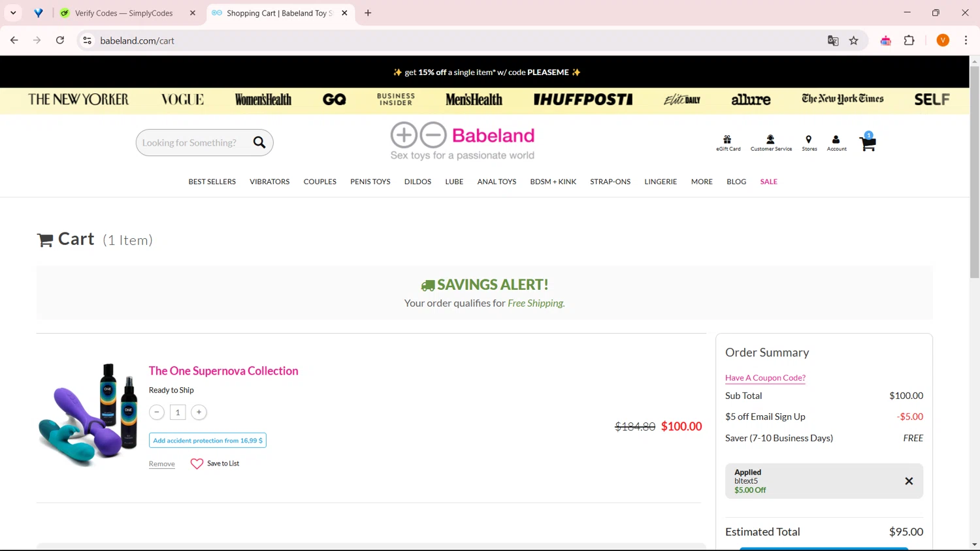
Task: Open STRAP-ONS menu
Action: click(610, 181)
